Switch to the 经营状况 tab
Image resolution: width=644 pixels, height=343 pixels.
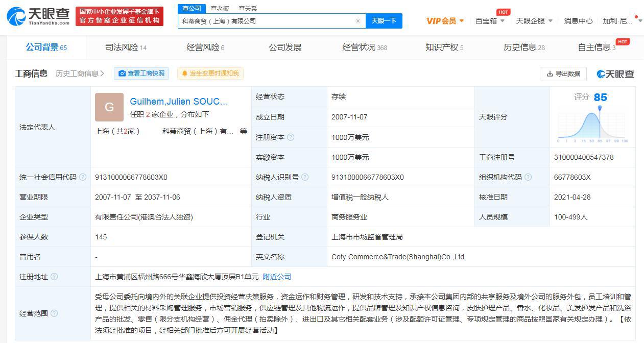click(365, 47)
